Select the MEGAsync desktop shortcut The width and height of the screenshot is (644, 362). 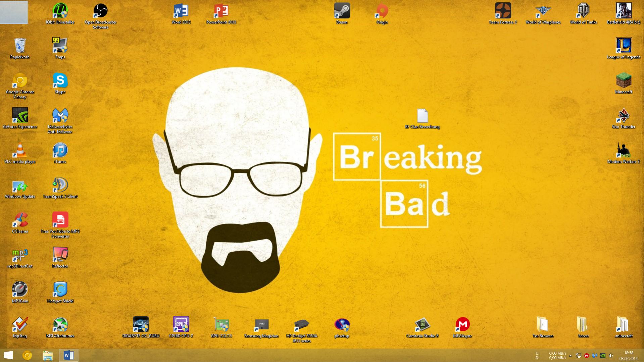pyautogui.click(x=462, y=328)
